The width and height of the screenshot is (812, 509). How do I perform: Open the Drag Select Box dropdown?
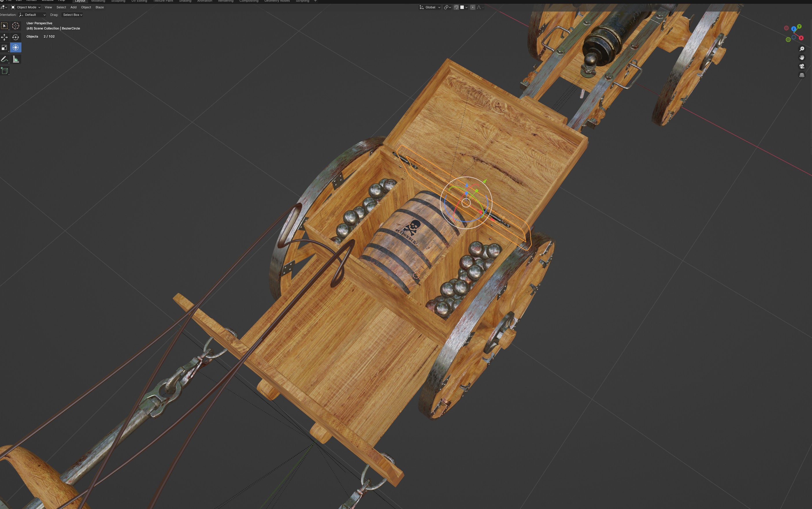[72, 15]
